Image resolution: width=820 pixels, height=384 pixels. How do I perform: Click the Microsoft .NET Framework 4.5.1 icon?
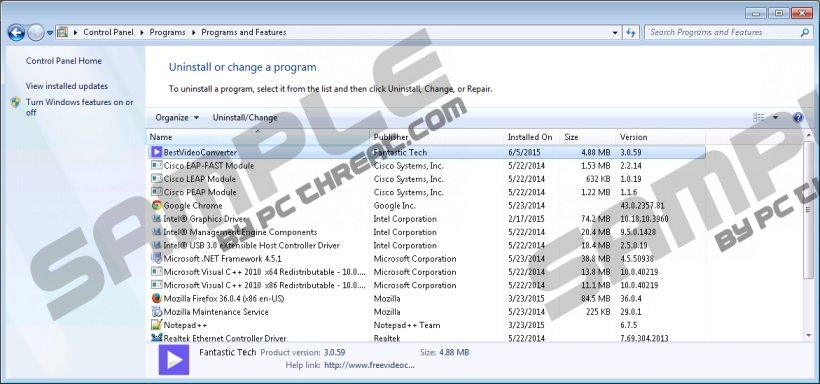pos(156,258)
